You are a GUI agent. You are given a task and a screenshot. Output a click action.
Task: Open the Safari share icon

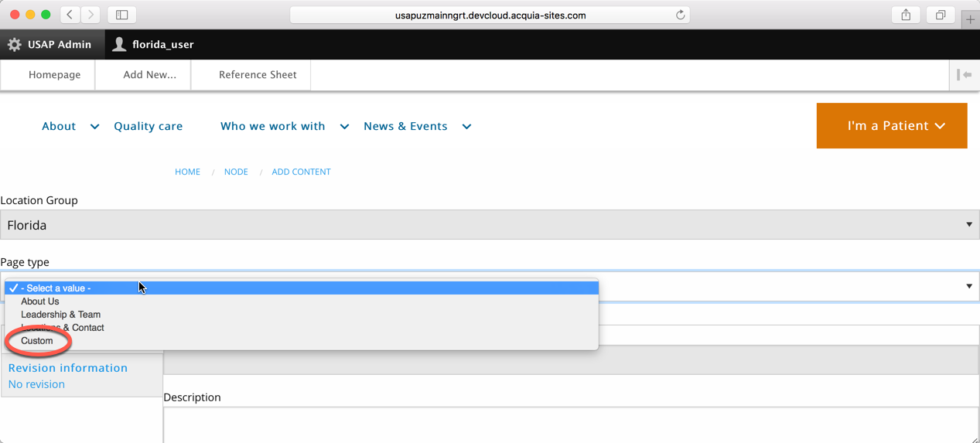(x=906, y=15)
